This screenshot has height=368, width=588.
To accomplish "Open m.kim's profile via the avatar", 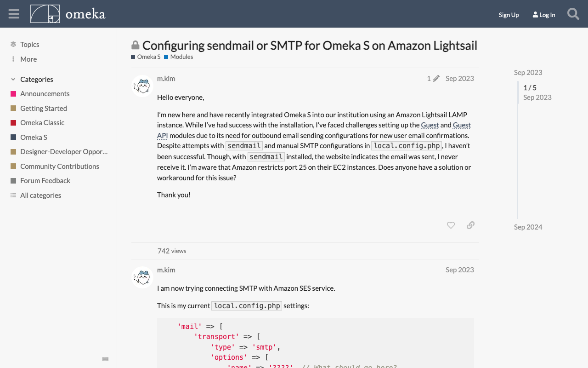I will click(142, 86).
